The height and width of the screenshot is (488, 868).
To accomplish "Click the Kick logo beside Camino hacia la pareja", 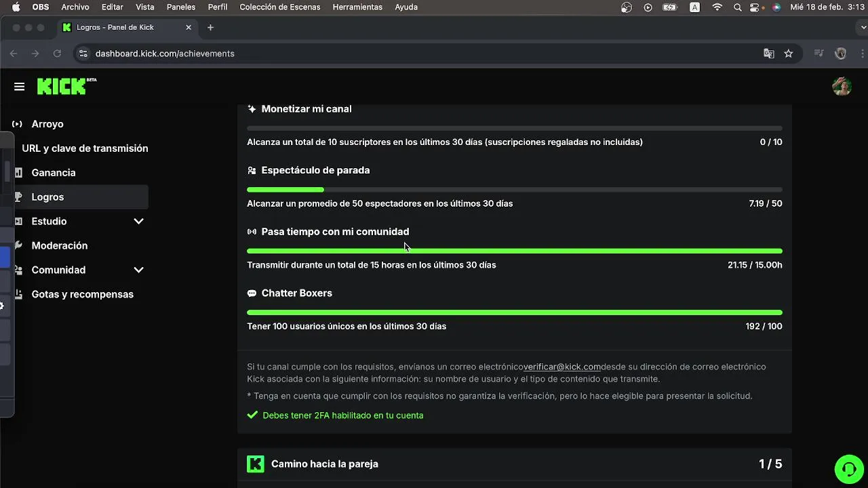I will 256,464.
